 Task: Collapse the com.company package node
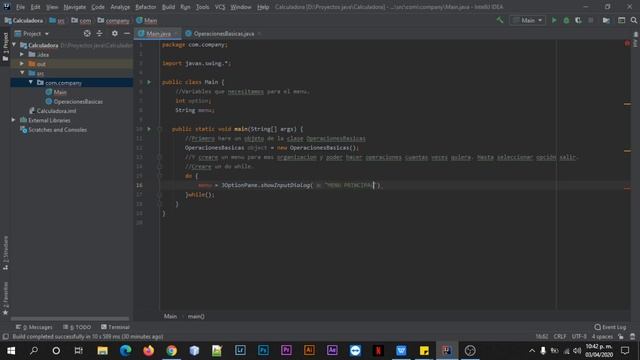31,82
